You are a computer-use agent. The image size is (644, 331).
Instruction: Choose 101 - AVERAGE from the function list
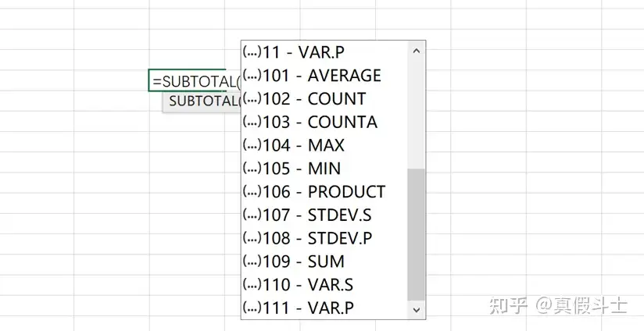pyautogui.click(x=322, y=76)
